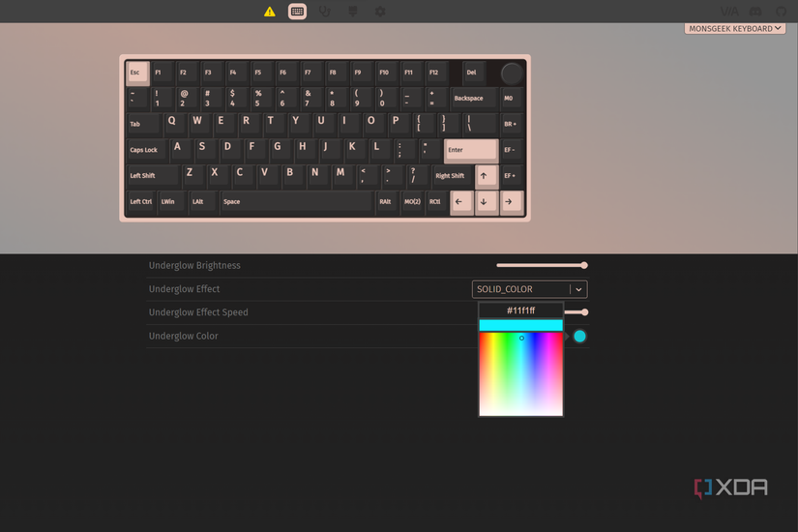Open the GitHub icon in header

(x=782, y=12)
